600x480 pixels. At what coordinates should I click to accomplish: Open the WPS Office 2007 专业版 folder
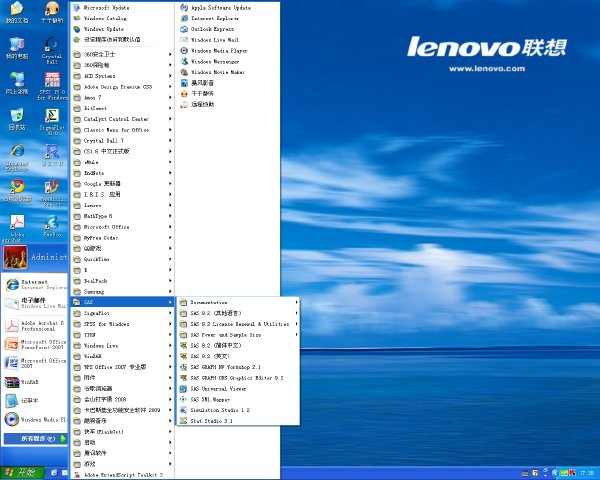pos(122,367)
